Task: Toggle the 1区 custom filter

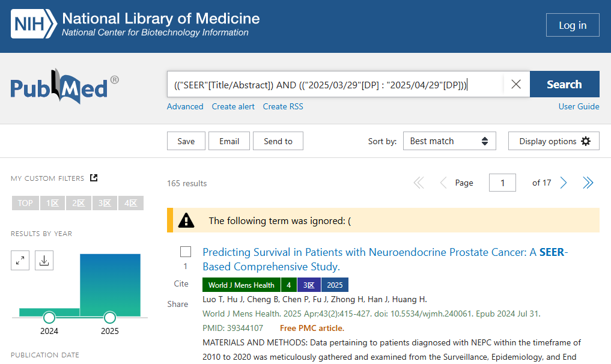Action: [x=53, y=203]
